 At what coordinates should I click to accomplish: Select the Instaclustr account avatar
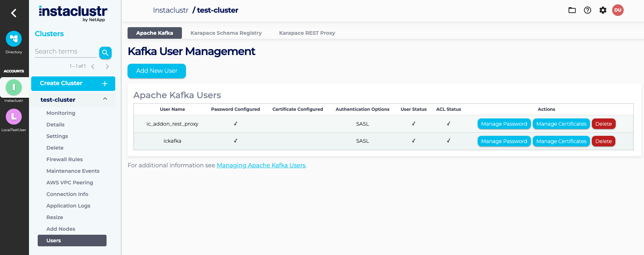pyautogui.click(x=14, y=87)
